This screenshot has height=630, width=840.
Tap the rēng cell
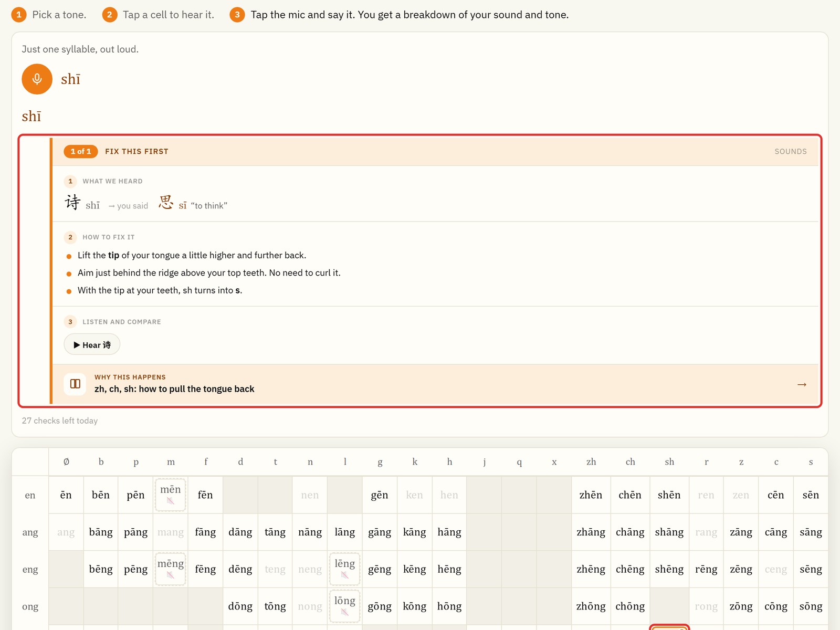click(706, 570)
